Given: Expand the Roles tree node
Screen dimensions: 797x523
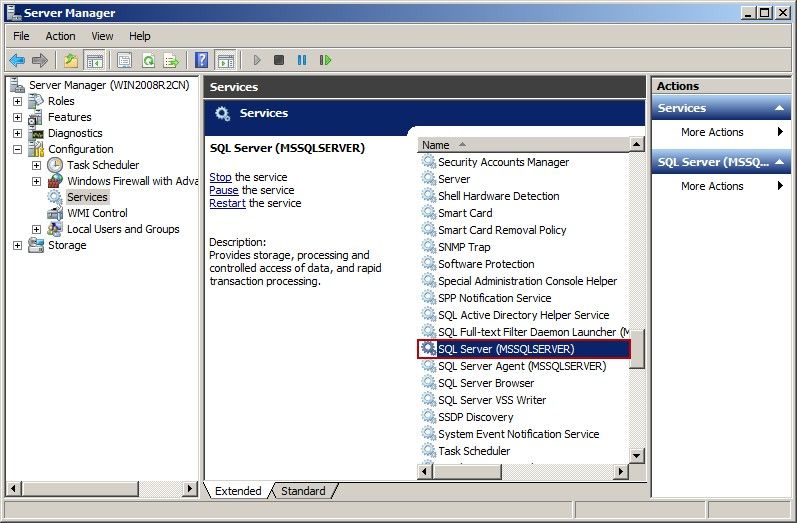Looking at the screenshot, I should click(x=17, y=101).
